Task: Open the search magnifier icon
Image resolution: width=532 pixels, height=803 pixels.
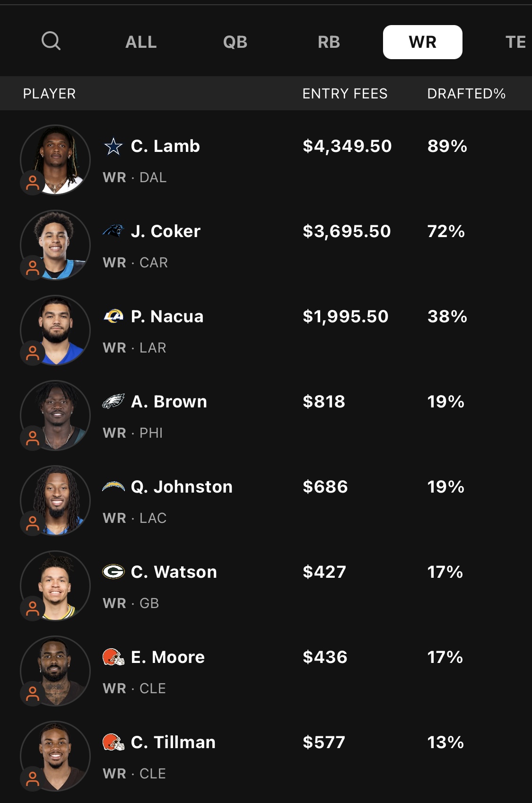Action: (x=51, y=41)
